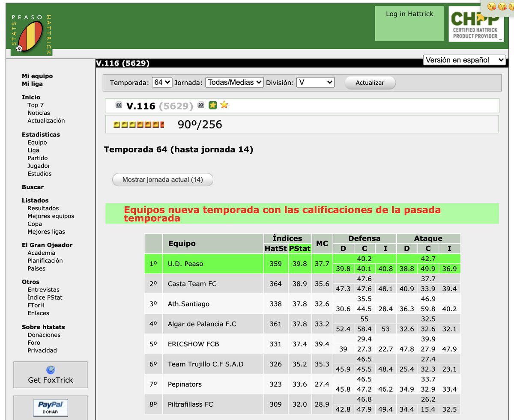
Task: Select Pepinators team name
Action: click(185, 384)
